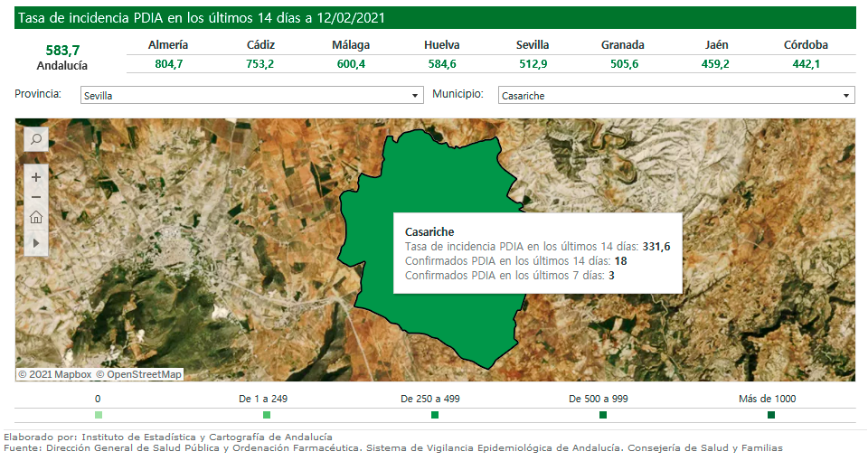Click the legend swatch for 0
This screenshot has width=868, height=461.
[x=98, y=415]
